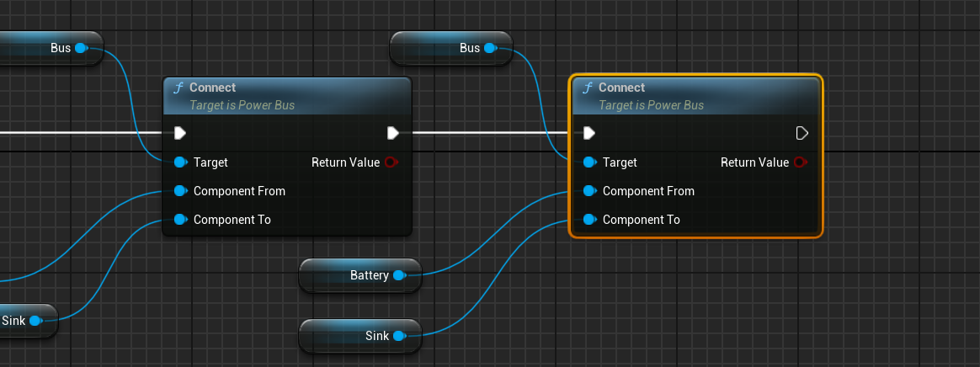Click Component To pin on selected Connect node
980x367 pixels.
(589, 220)
